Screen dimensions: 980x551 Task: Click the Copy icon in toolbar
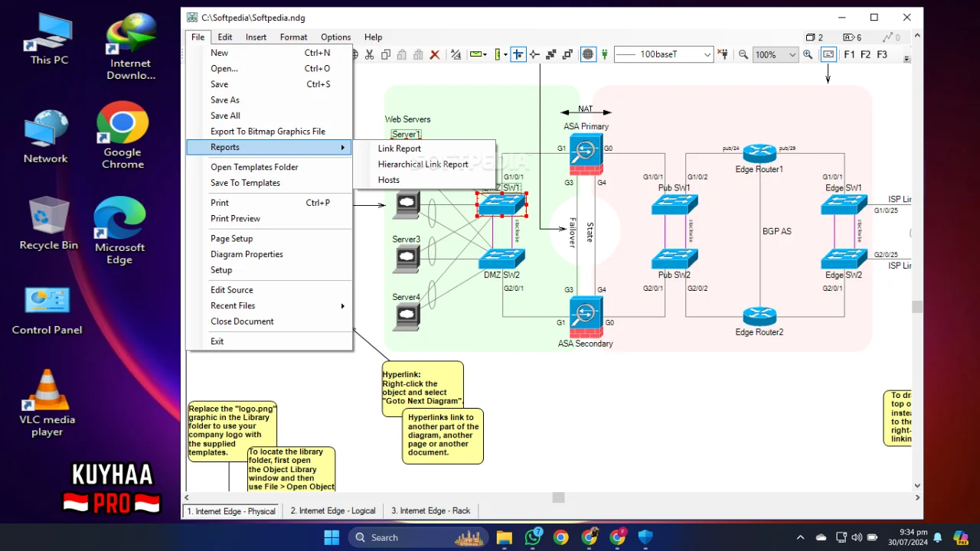pyautogui.click(x=386, y=54)
